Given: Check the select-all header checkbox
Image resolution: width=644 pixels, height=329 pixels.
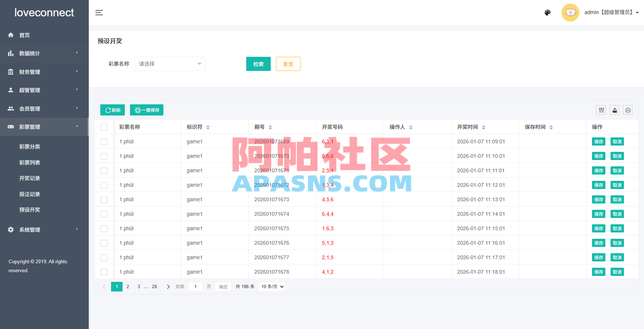Looking at the screenshot, I should 104,127.
